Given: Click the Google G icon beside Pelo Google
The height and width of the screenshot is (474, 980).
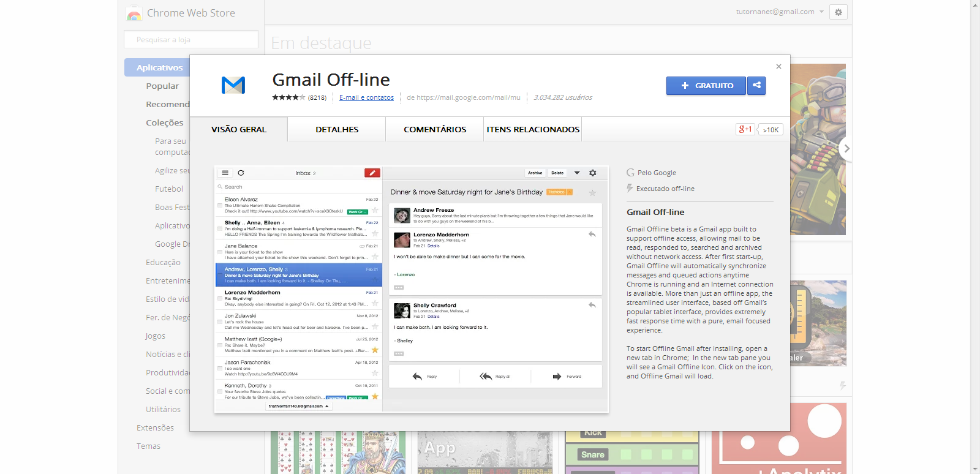Looking at the screenshot, I should click(630, 173).
